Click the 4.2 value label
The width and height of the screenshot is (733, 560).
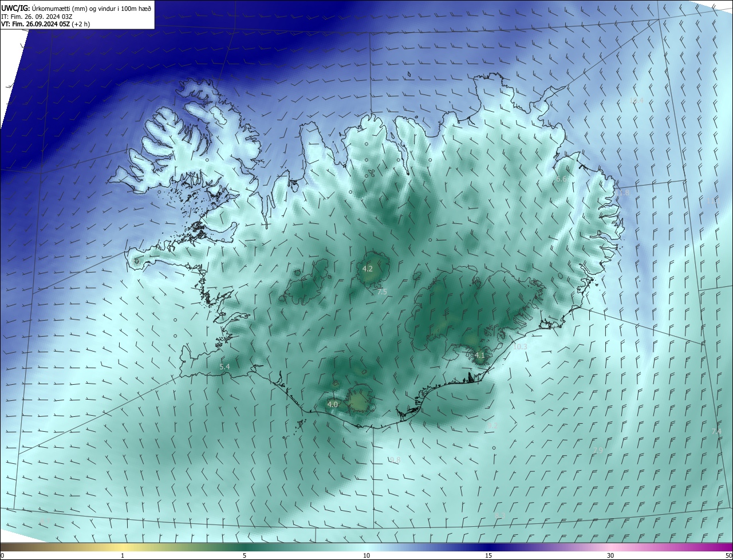(368, 269)
